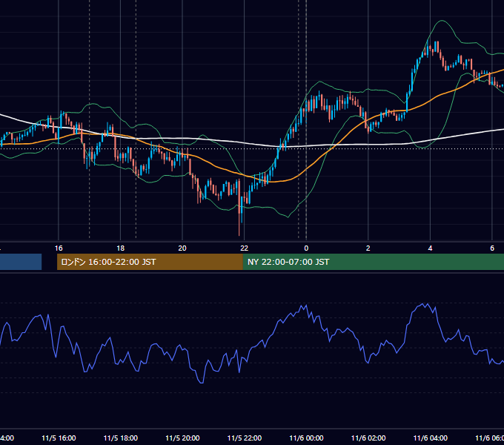
Task: Click the hour label 6 on price chart axis
Action: [x=492, y=248]
